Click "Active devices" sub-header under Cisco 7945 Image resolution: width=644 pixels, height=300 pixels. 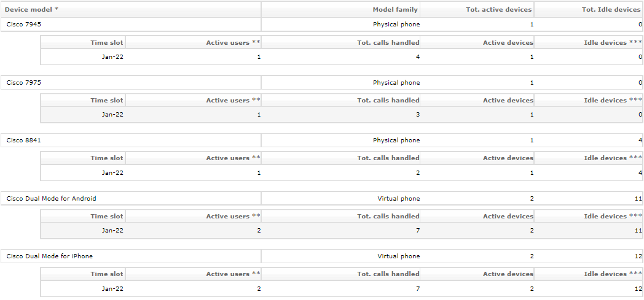click(508, 43)
